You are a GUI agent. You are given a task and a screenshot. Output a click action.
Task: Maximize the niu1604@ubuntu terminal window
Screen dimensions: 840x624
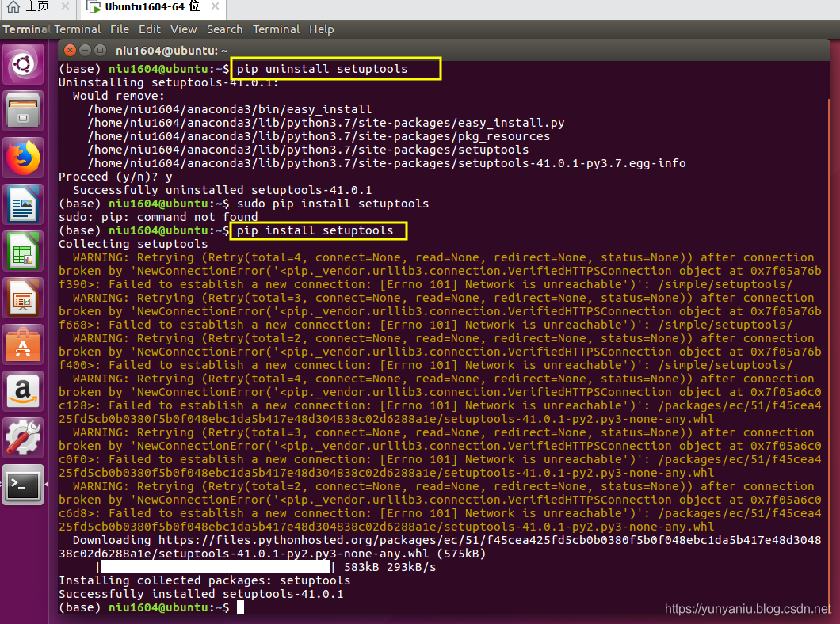tap(100, 51)
